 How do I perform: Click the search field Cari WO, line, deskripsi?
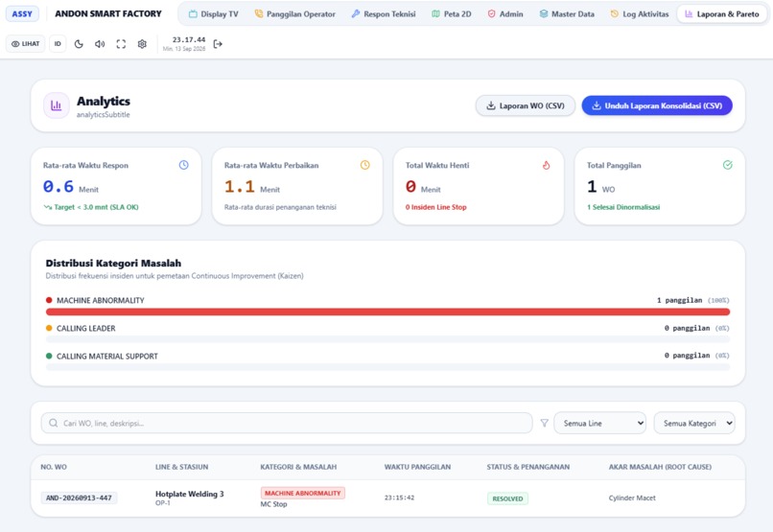pyautogui.click(x=287, y=423)
